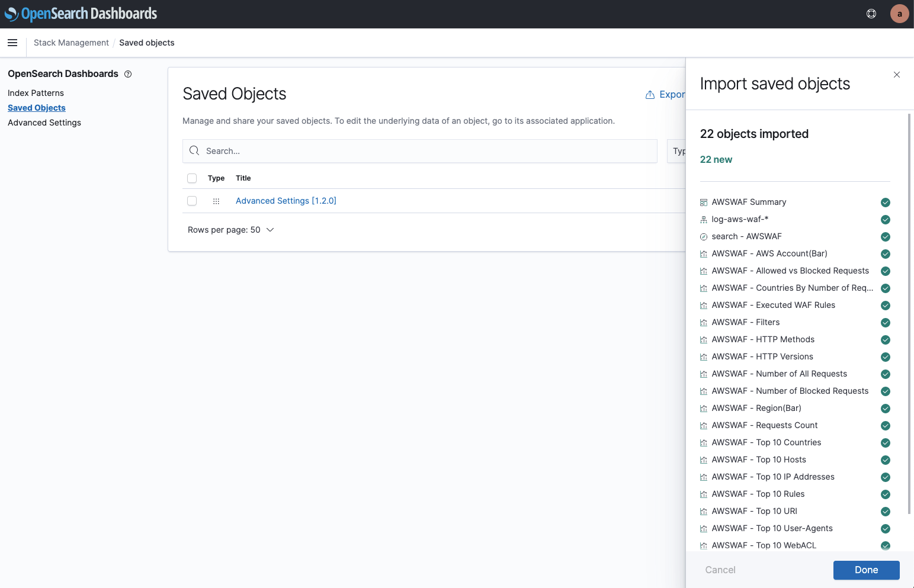Open the Advanced Settings [1.2.0] link
The image size is (914, 588).
coord(286,201)
